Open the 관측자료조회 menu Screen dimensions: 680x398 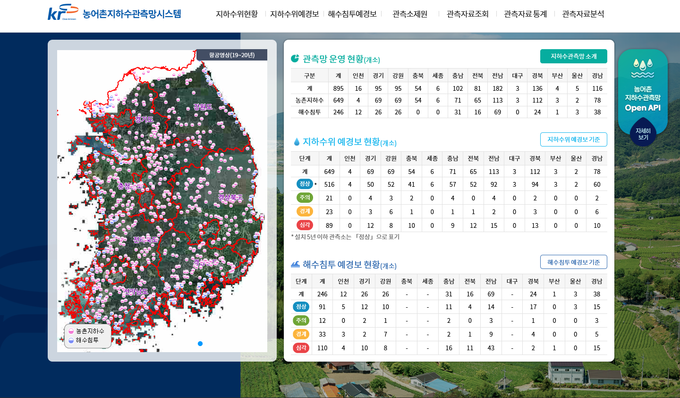click(x=468, y=14)
